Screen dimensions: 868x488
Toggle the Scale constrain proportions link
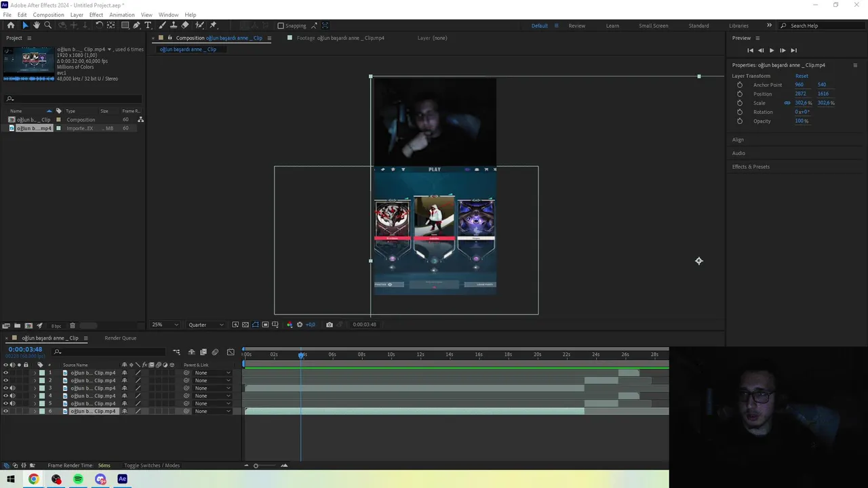point(787,103)
